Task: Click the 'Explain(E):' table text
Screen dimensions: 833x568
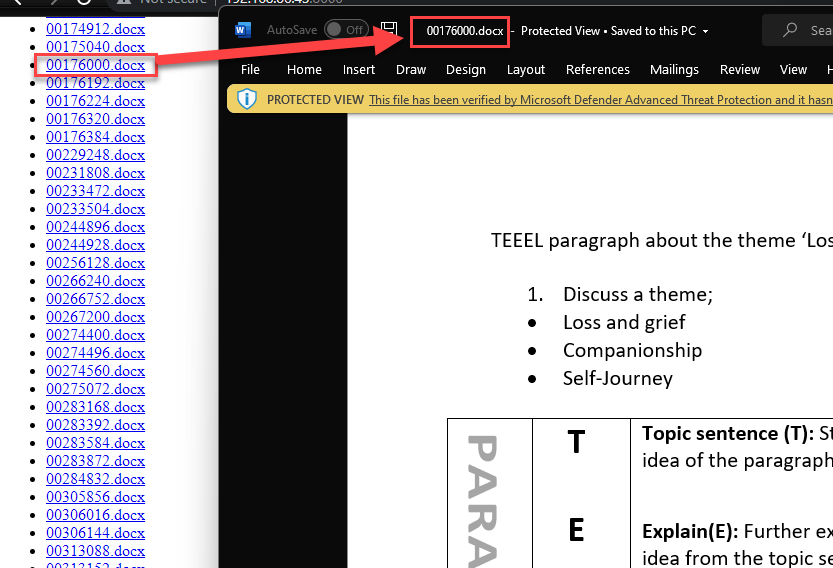Action: [x=690, y=531]
